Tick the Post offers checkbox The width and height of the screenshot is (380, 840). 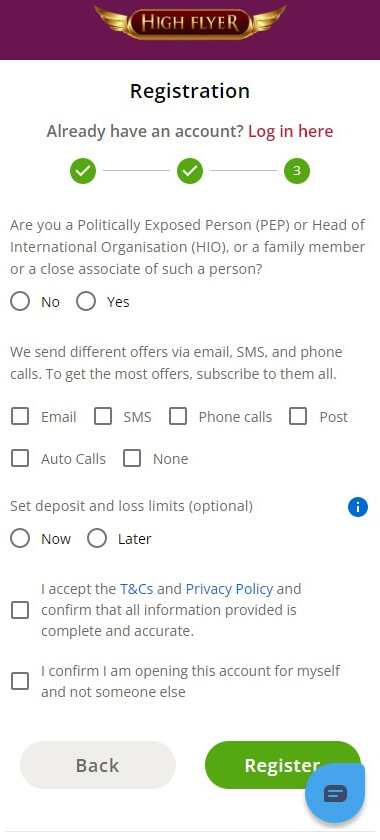click(x=298, y=416)
